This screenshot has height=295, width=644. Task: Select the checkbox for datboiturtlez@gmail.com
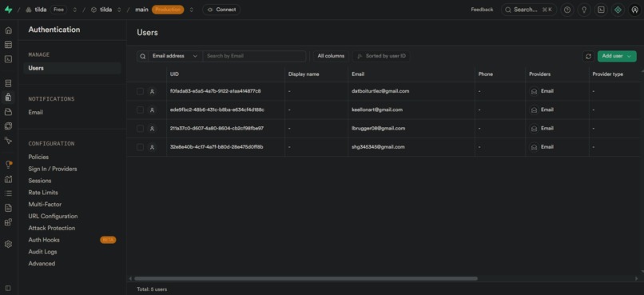tap(140, 91)
